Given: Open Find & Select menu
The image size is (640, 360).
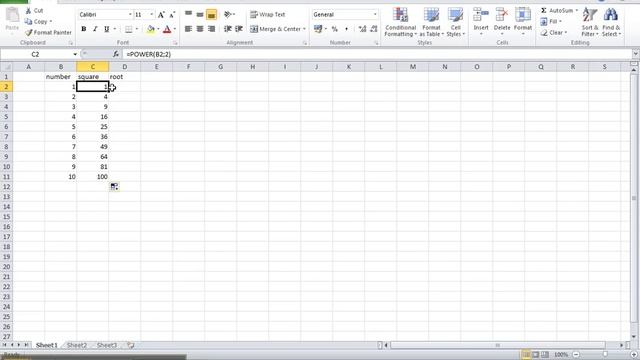Looking at the screenshot, I should pos(611,22).
